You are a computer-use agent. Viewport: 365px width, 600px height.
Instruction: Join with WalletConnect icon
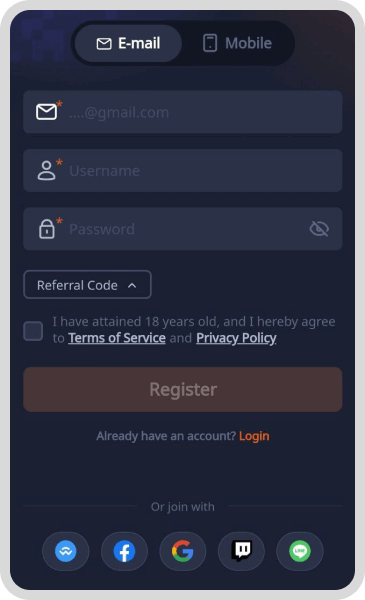(65, 551)
